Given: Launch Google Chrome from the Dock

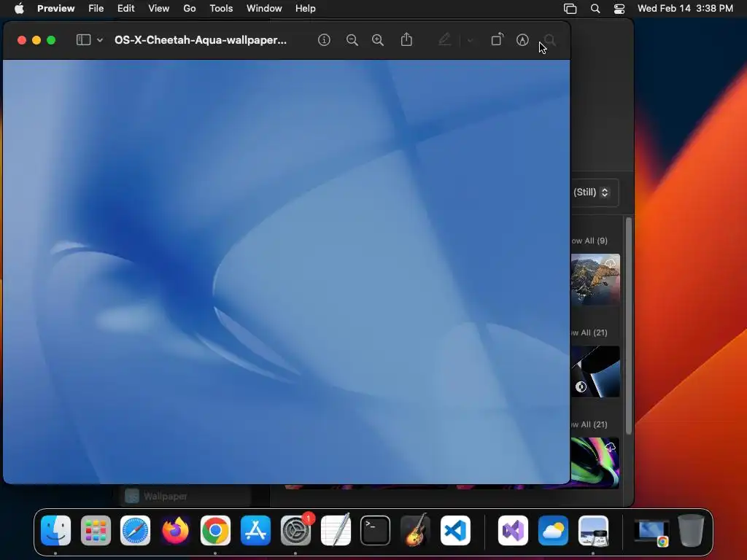Looking at the screenshot, I should point(215,531).
